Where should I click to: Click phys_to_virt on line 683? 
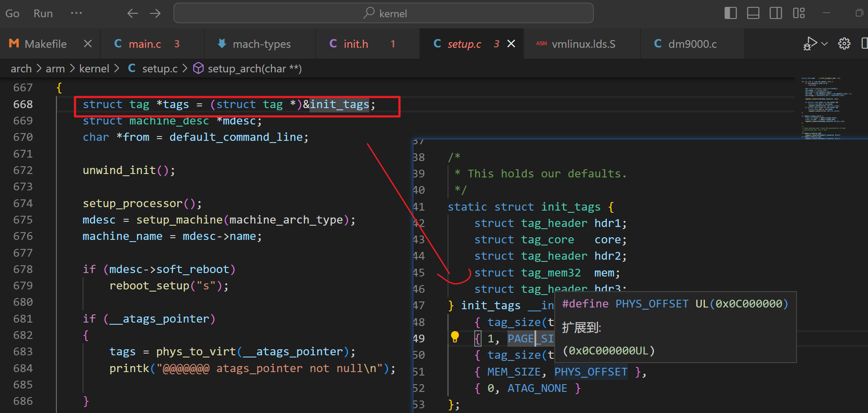tap(196, 351)
